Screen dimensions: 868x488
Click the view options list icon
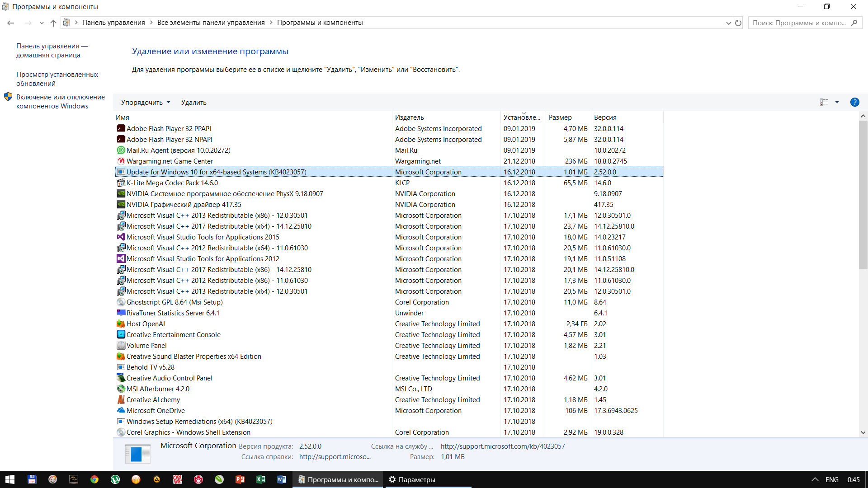(x=824, y=102)
